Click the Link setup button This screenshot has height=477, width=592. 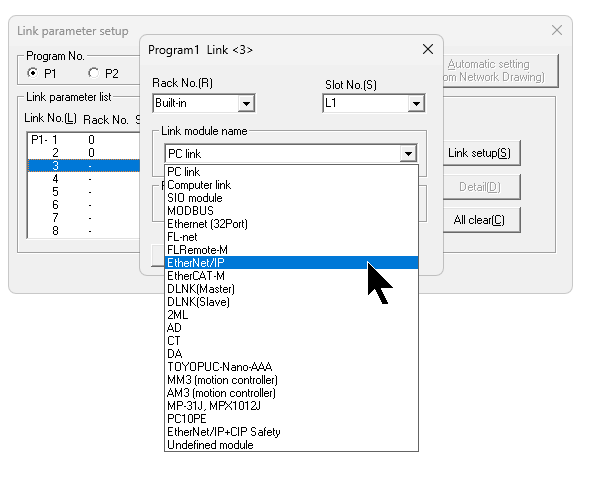point(479,153)
